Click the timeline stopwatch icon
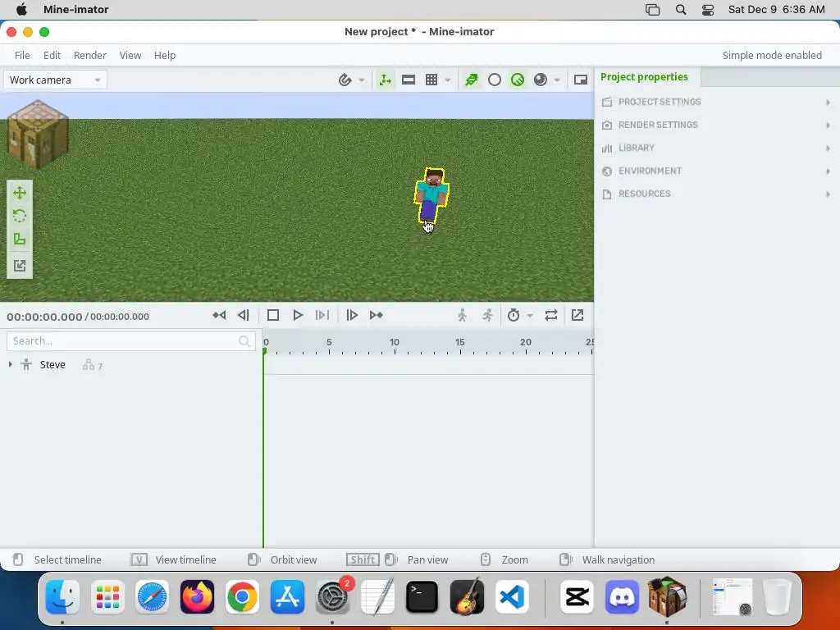 [x=514, y=316]
